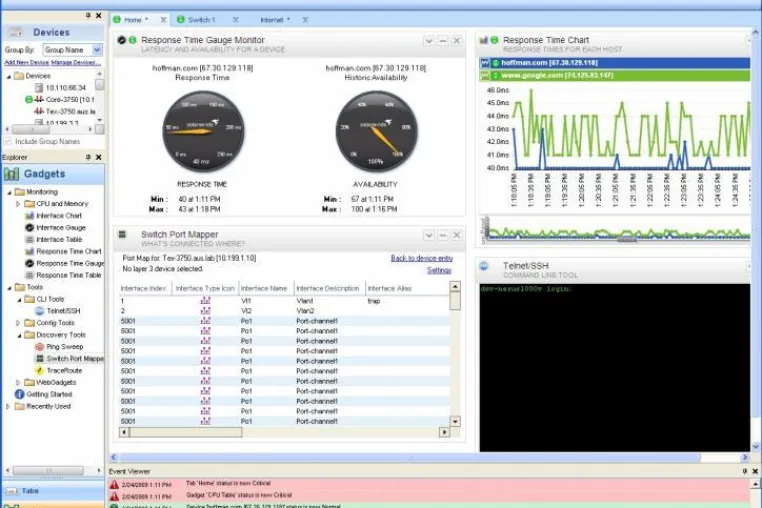Click the Telnet/SSH gadget title icon
762x508 pixels.
[484, 265]
